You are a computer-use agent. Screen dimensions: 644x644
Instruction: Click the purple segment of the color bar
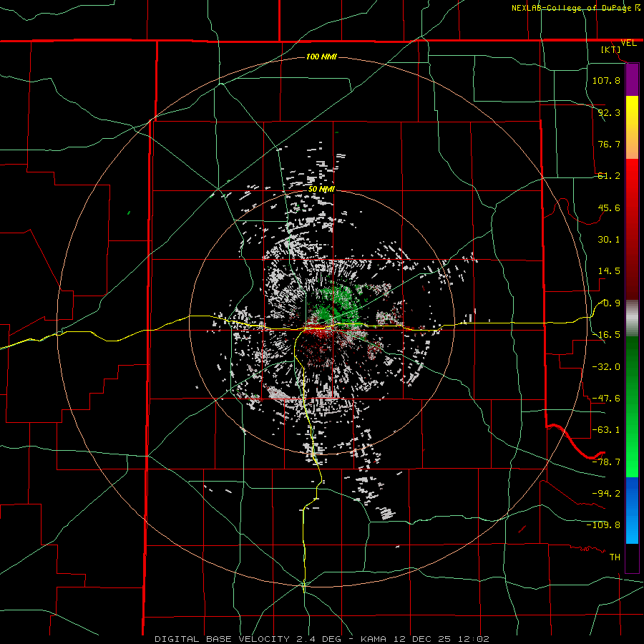coord(632,80)
